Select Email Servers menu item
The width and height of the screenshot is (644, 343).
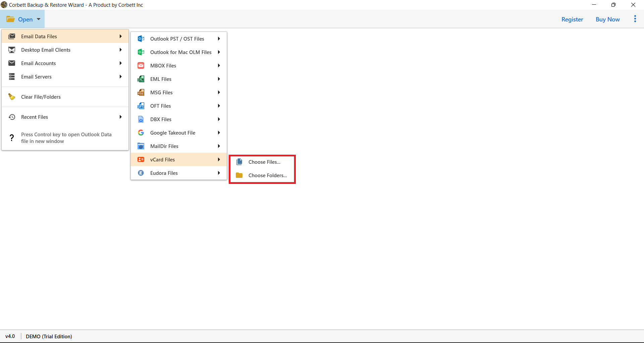tap(65, 77)
